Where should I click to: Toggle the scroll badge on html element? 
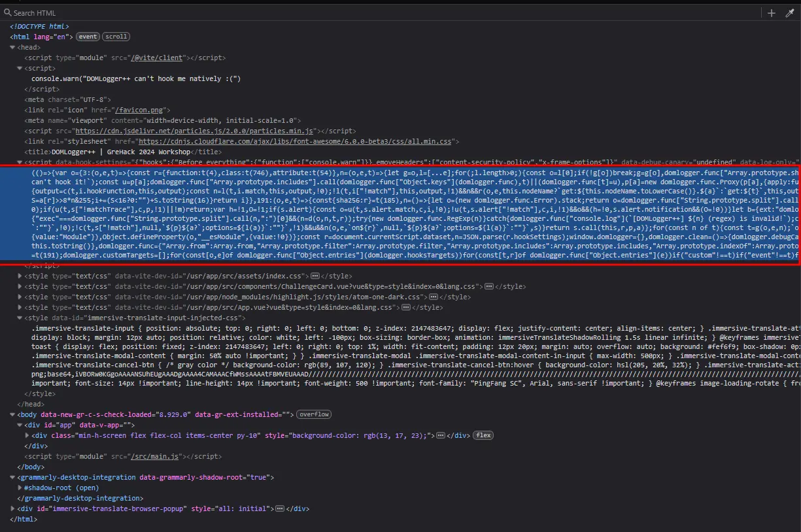coord(116,37)
